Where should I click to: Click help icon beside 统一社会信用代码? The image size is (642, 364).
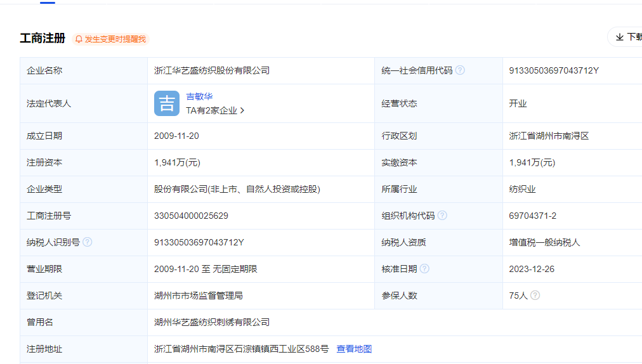point(460,70)
